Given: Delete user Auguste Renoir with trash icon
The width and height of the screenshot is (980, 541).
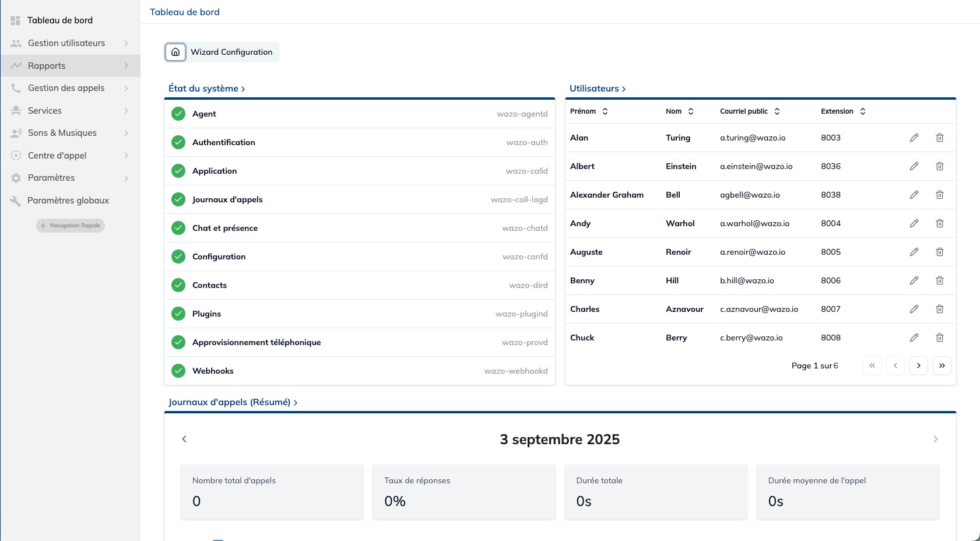Looking at the screenshot, I should click(x=940, y=252).
